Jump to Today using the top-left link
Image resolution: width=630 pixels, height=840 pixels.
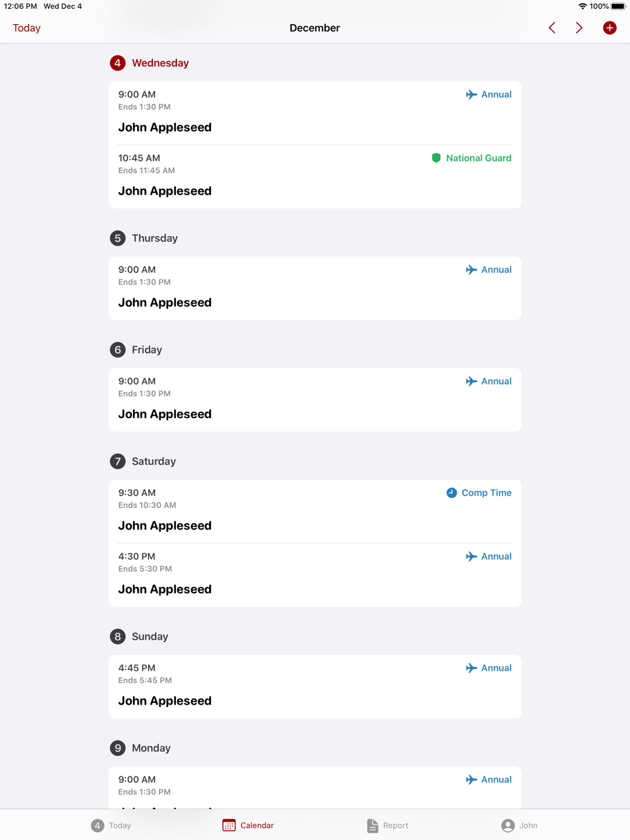26,28
